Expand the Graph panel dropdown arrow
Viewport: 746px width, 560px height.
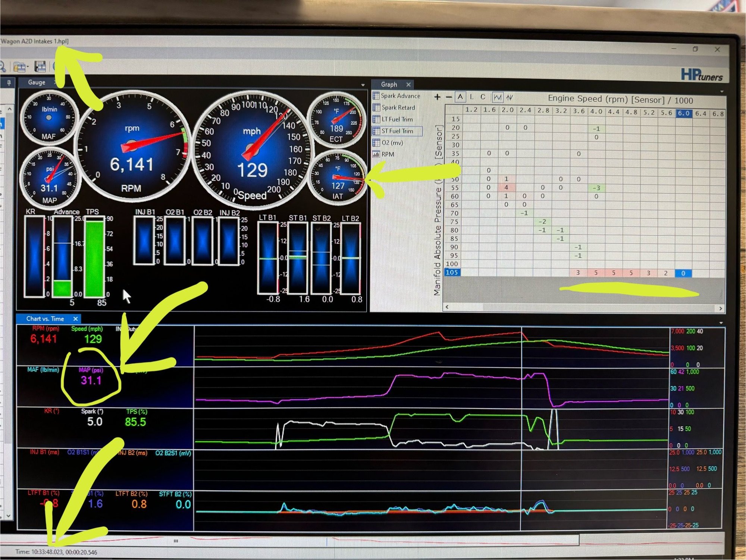pos(721,91)
